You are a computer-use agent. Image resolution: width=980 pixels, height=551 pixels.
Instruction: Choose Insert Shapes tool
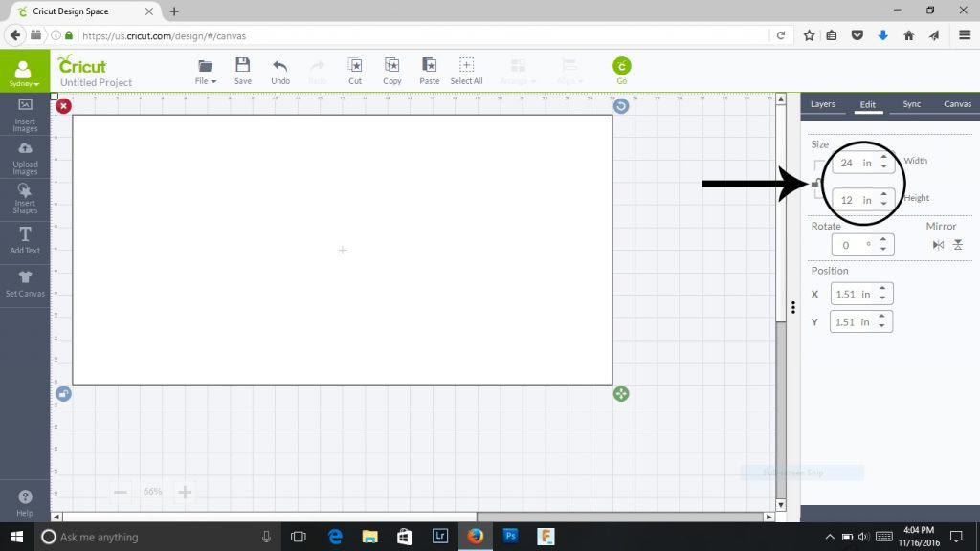click(25, 197)
